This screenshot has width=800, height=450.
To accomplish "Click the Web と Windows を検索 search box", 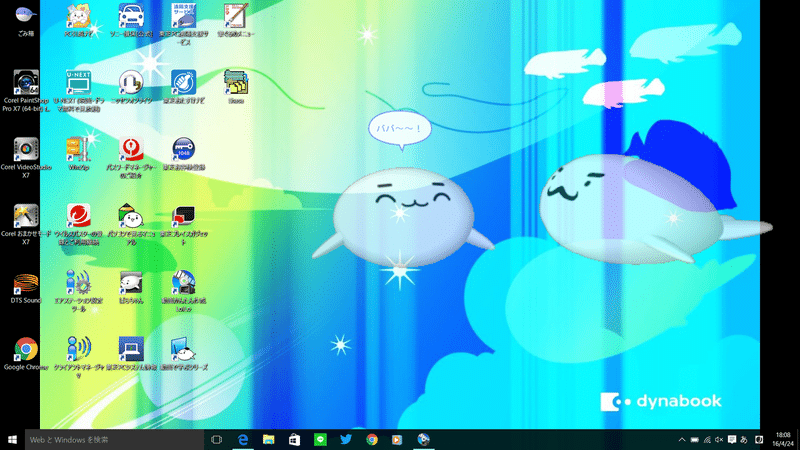I will coord(114,440).
